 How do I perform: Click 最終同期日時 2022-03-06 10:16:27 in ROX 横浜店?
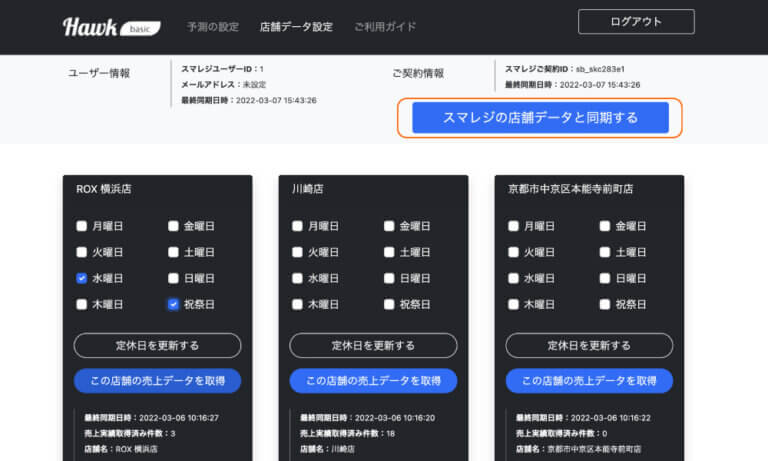point(151,418)
